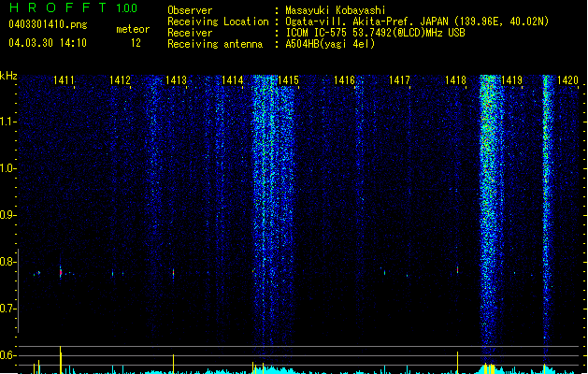The width and height of the screenshot is (588, 374).
Task: Click the receiver text ICOM IC-575 53.7492 MHz USB
Action: (x=376, y=33)
